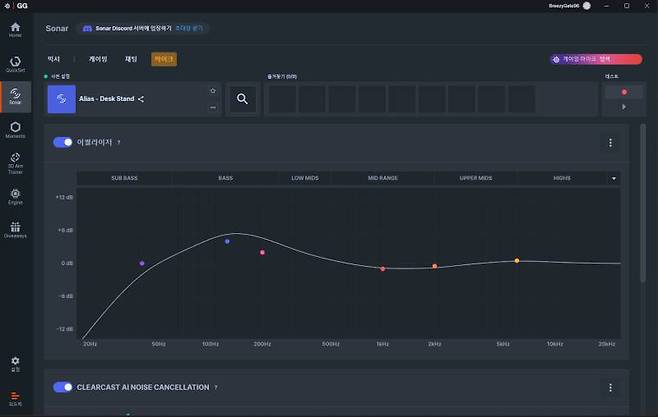Click the Sonar page title
658x417 pixels.
(57, 29)
